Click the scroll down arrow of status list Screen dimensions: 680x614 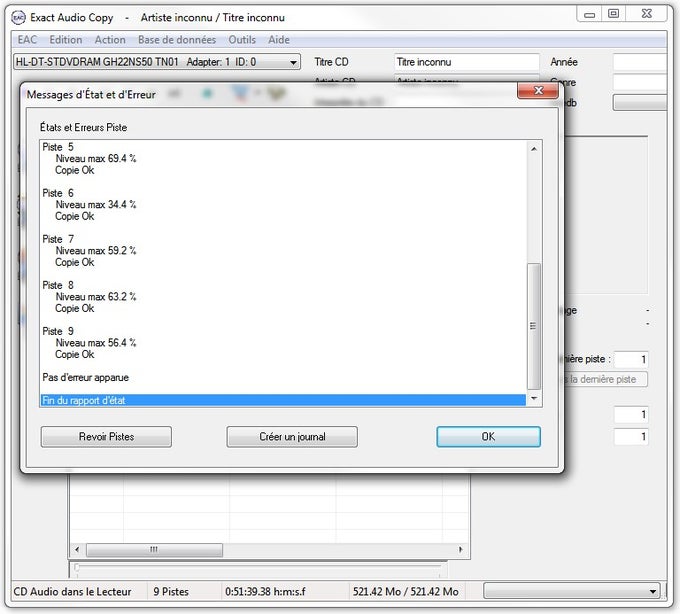click(x=534, y=398)
